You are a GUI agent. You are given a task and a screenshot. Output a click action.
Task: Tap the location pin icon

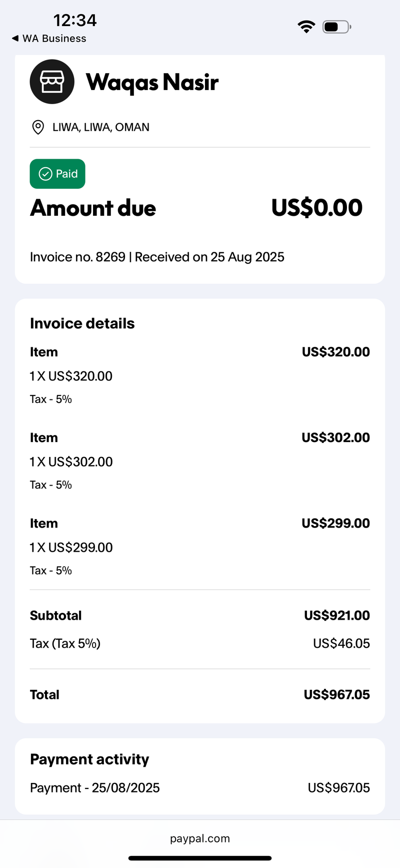pos(37,127)
